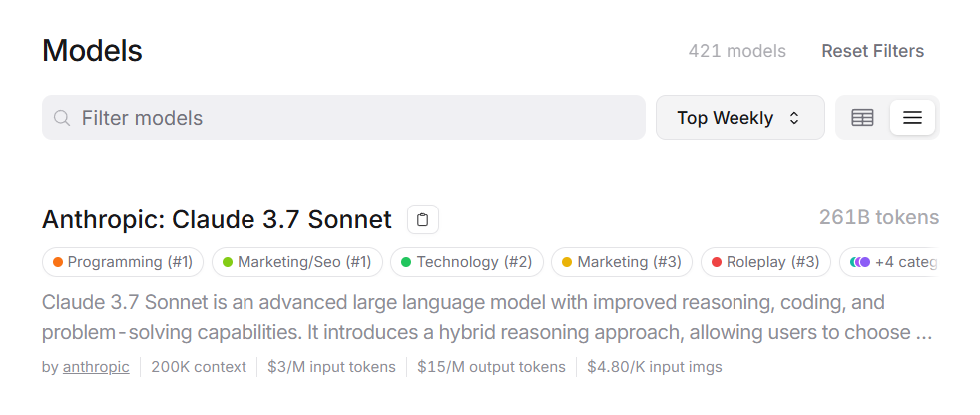Screen dimensions: 980x415
Task: Click the 261B tokens usage label
Action: tap(879, 217)
